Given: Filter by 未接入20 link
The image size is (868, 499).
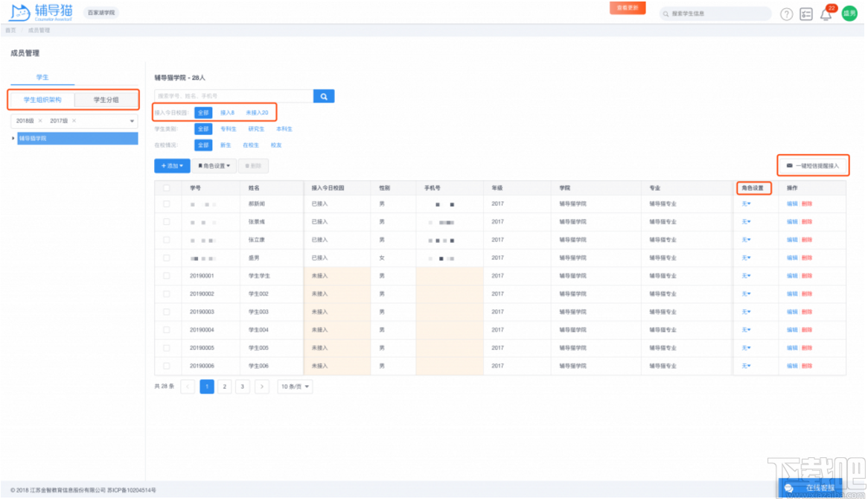Looking at the screenshot, I should [x=257, y=112].
